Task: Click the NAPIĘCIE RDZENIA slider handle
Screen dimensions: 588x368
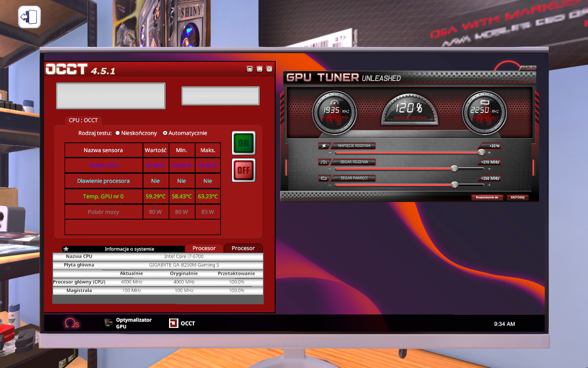Action: coord(481,152)
